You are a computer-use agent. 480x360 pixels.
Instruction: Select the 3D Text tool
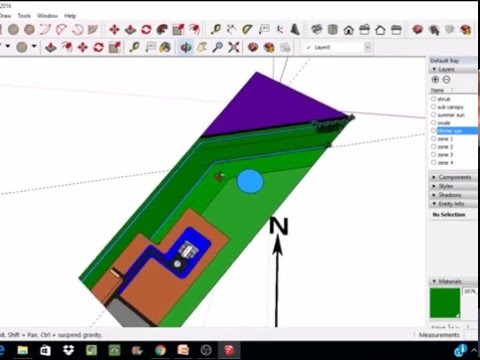295,30
